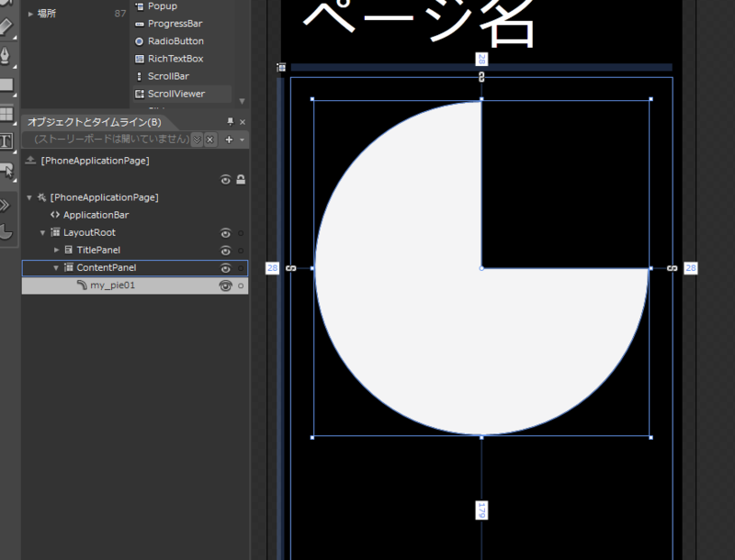The image size is (735, 560).
Task: Close the Objects and Timeline panel
Action: 243,122
